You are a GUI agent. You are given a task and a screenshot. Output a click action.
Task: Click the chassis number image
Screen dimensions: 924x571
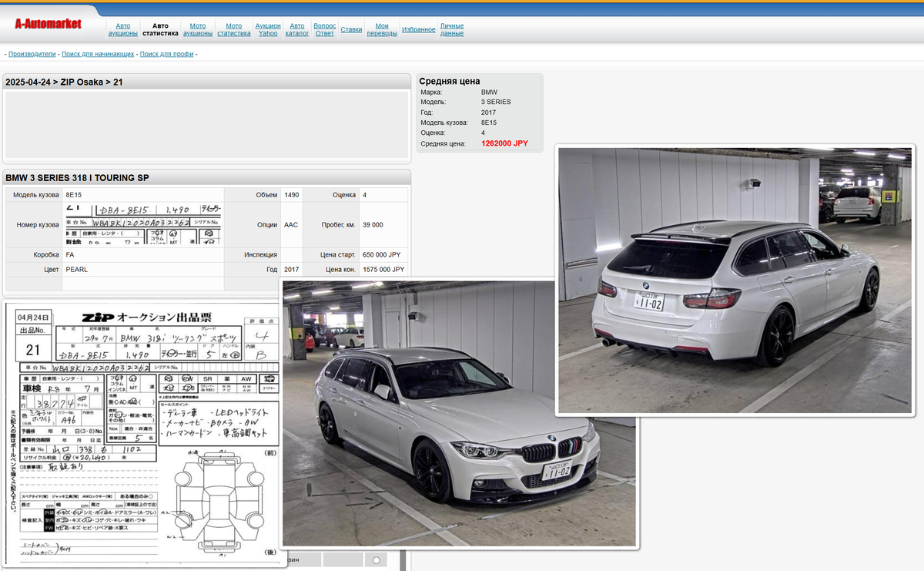click(143, 225)
